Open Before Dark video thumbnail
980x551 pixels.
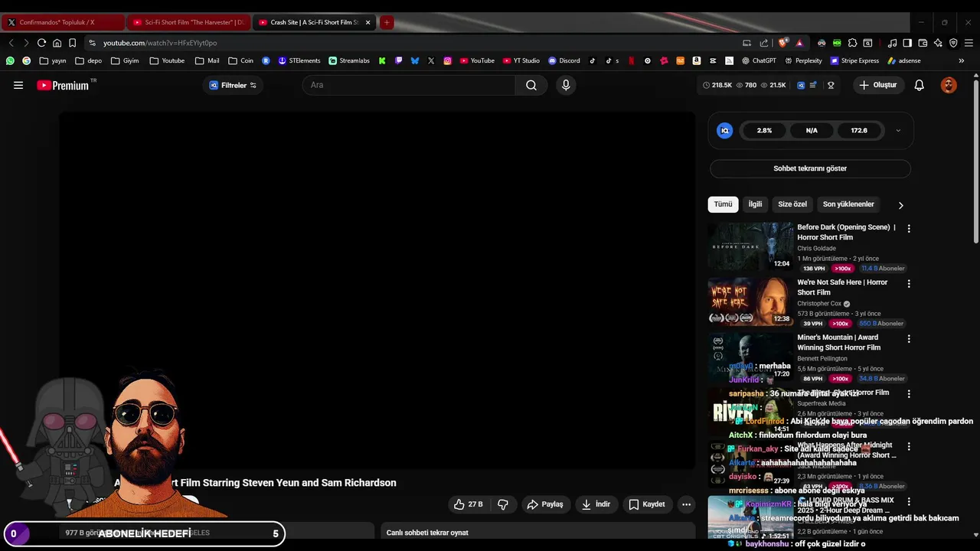(750, 246)
